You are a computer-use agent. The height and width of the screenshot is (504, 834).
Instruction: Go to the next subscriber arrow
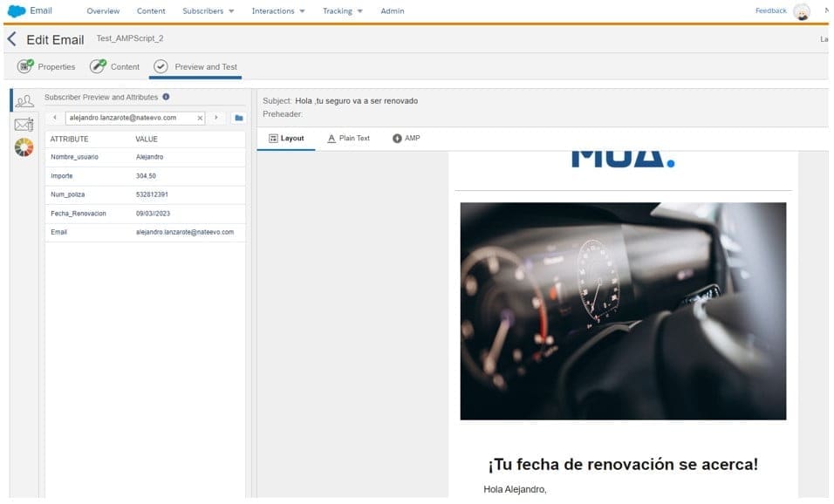pyautogui.click(x=216, y=118)
